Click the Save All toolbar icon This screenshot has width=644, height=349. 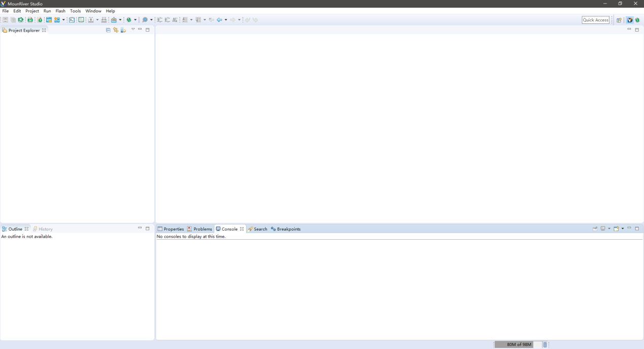pos(13,20)
